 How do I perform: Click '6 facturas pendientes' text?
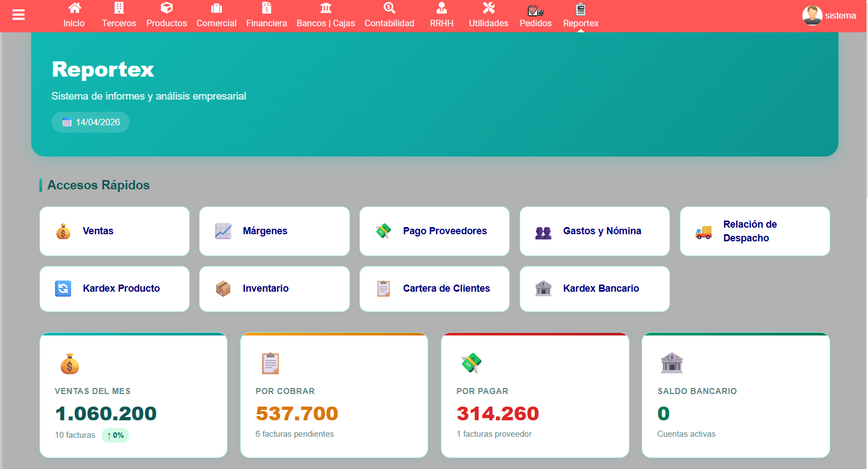[295, 434]
